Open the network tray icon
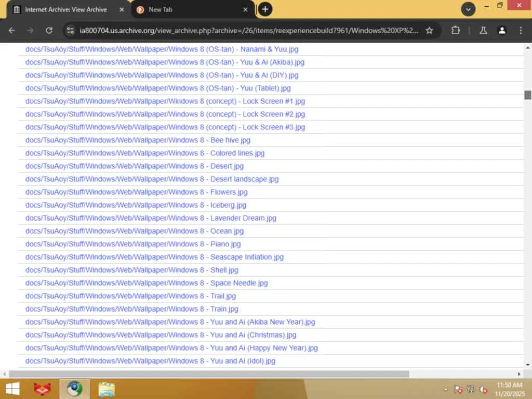 tap(471, 390)
